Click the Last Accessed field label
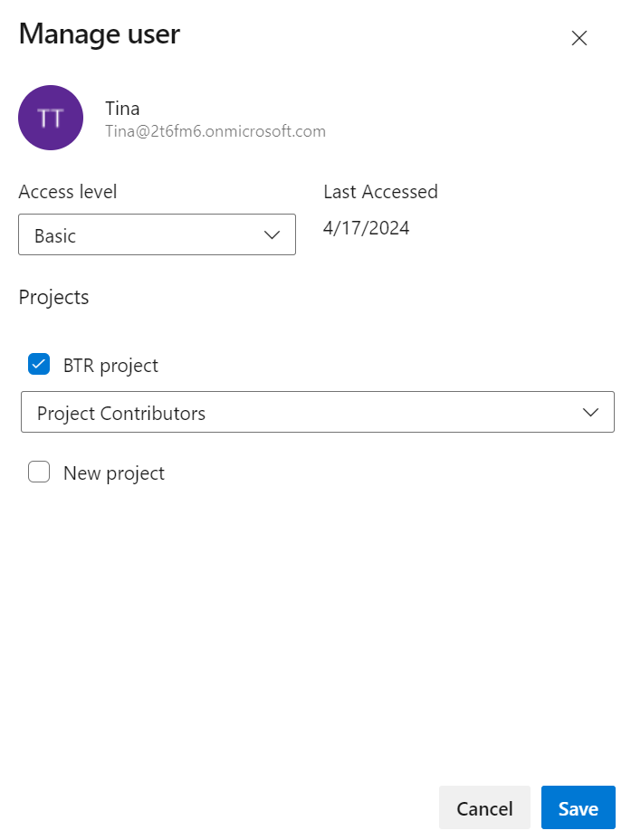This screenshot has width=631, height=840. tap(380, 192)
